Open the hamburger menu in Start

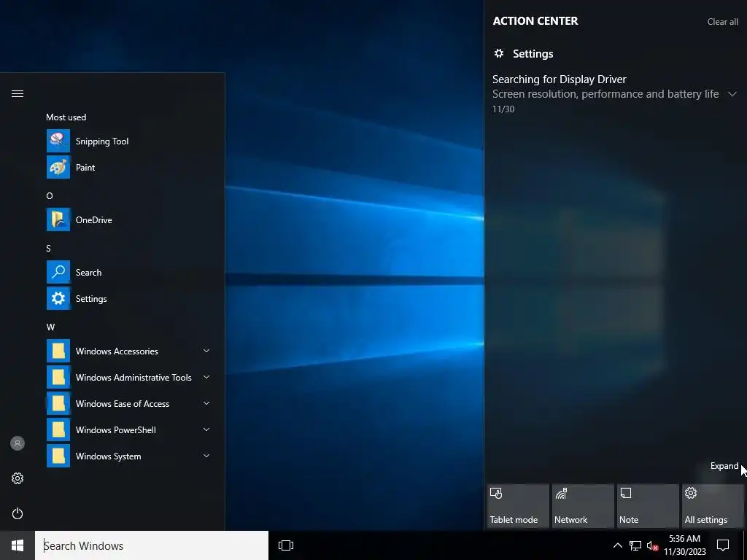(18, 93)
